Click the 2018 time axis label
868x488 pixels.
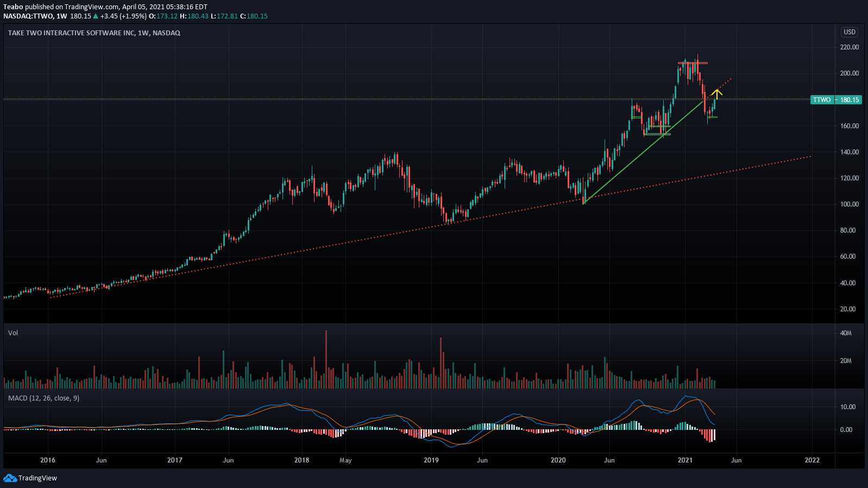[x=301, y=460]
